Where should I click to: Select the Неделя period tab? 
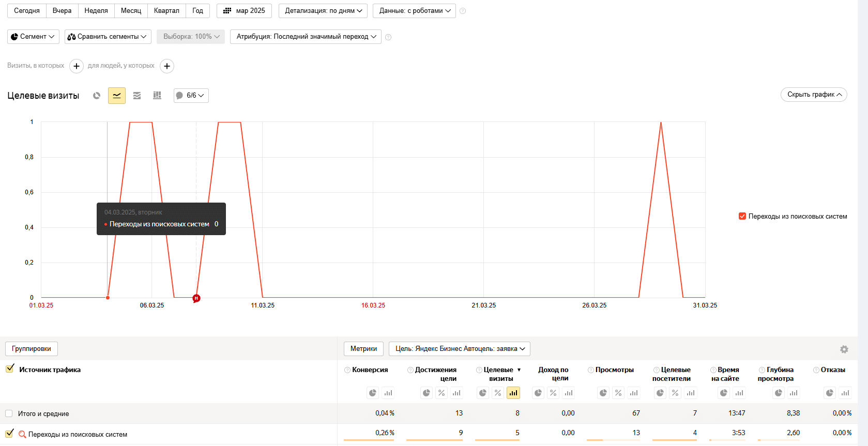[96, 11]
